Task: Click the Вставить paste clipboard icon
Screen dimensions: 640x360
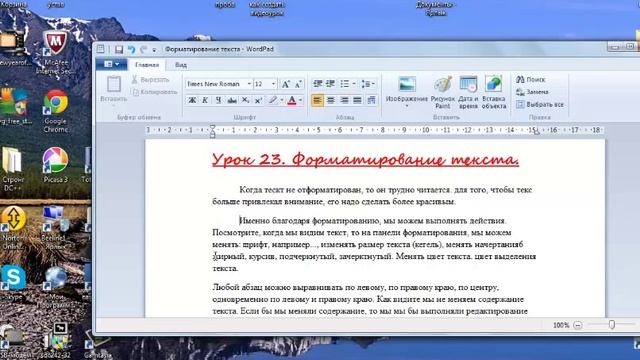Action: (114, 84)
